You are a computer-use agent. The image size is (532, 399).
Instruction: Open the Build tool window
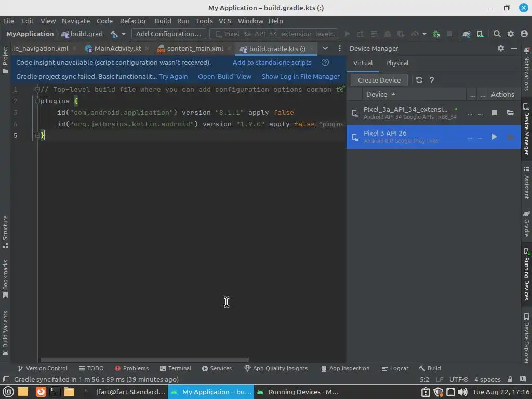(430, 368)
